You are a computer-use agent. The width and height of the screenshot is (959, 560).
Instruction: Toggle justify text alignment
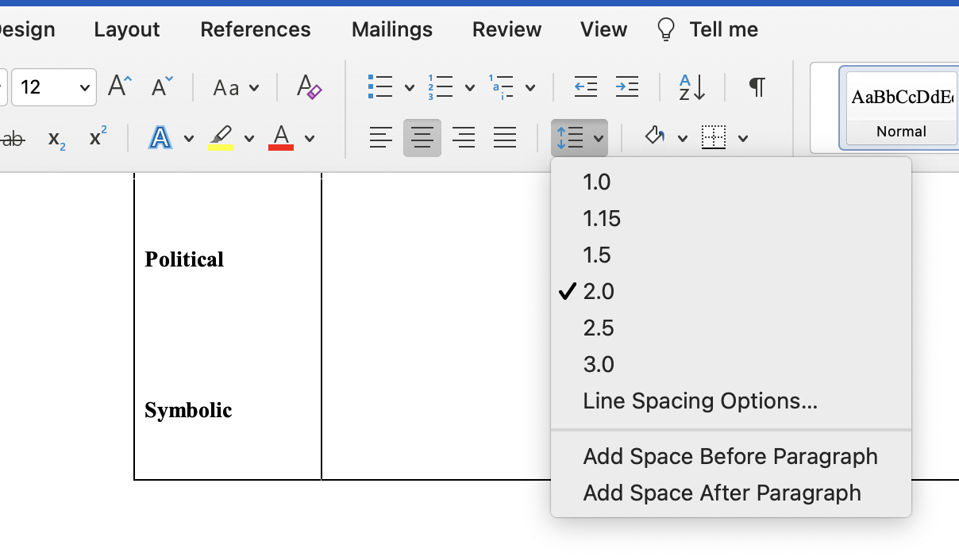click(505, 136)
